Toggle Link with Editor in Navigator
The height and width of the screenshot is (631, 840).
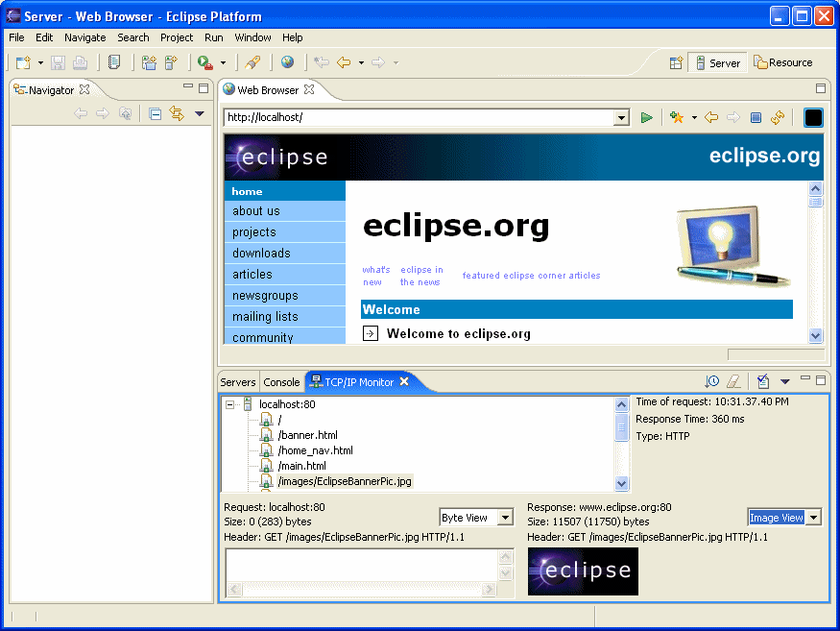click(x=177, y=113)
